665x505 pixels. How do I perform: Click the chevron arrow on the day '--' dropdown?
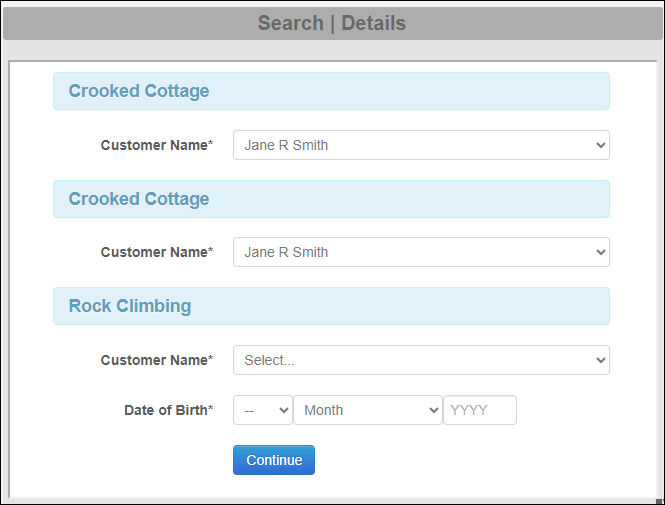(284, 410)
